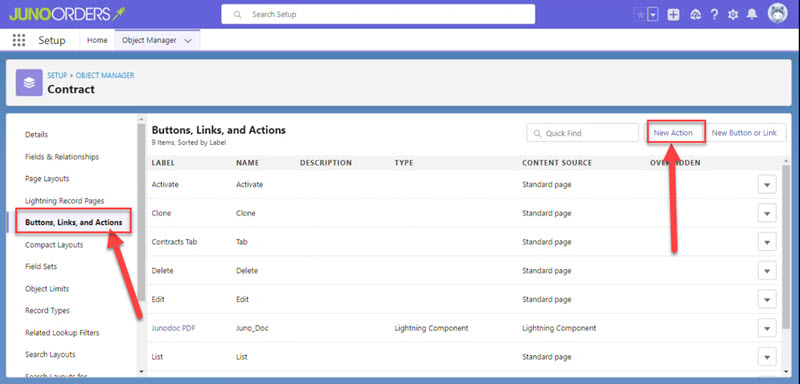Screen dimensions: 800x384
Task: Switch to the Home tab
Action: pyautogui.click(x=97, y=40)
